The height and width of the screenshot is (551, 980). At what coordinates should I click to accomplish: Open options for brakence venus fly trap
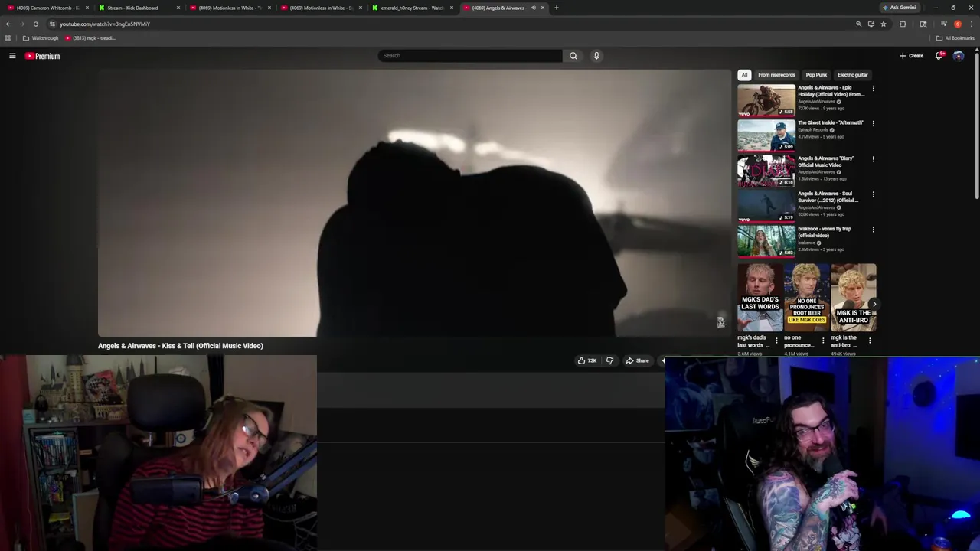coord(873,230)
